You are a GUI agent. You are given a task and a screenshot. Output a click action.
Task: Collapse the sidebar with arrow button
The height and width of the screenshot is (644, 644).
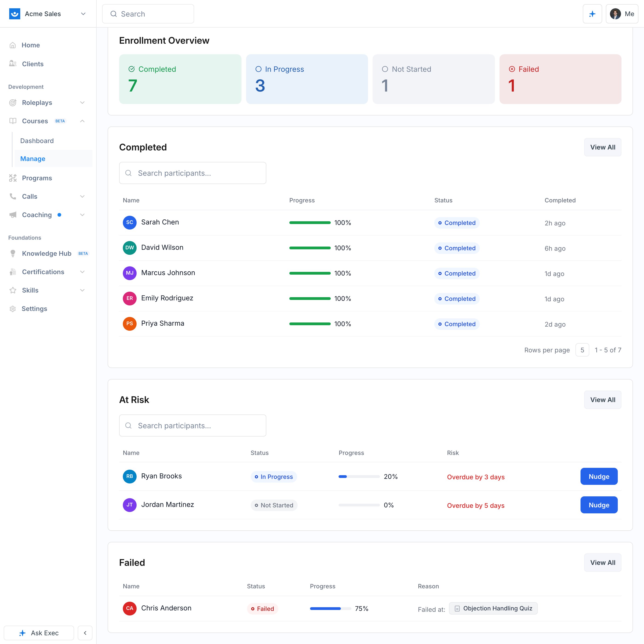pos(85,633)
